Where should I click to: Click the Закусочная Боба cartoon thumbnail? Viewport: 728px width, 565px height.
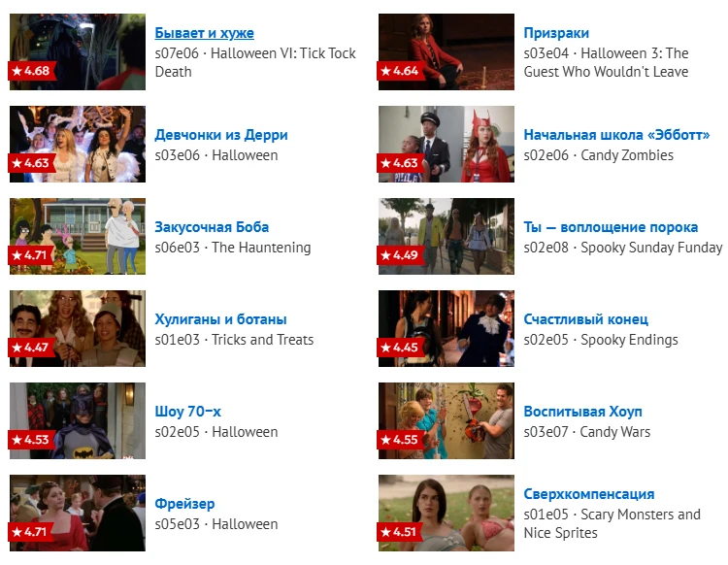78,236
